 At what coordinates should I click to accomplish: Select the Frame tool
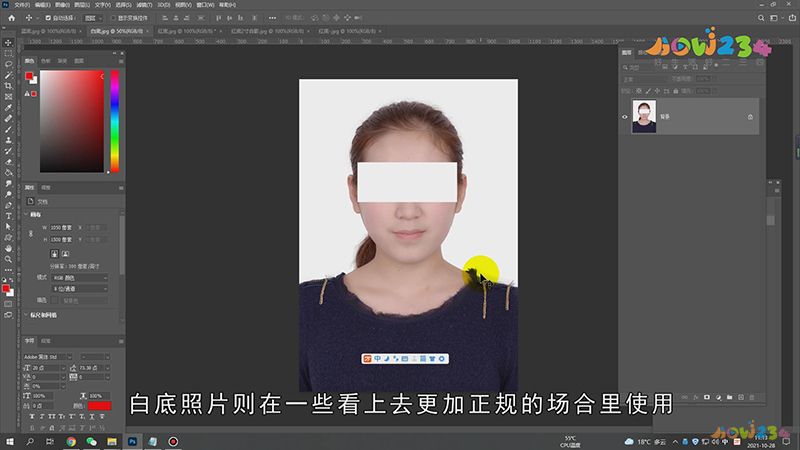(x=8, y=96)
